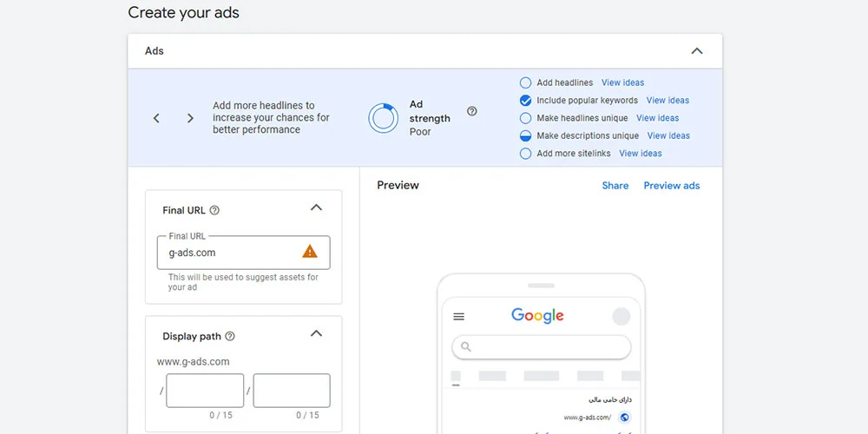Click the hamburger menu in phone preview
The width and height of the screenshot is (868, 434).
pyautogui.click(x=459, y=317)
